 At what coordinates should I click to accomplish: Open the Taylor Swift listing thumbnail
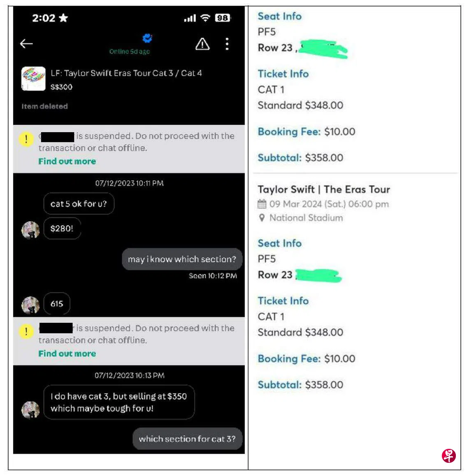pyautogui.click(x=33, y=79)
